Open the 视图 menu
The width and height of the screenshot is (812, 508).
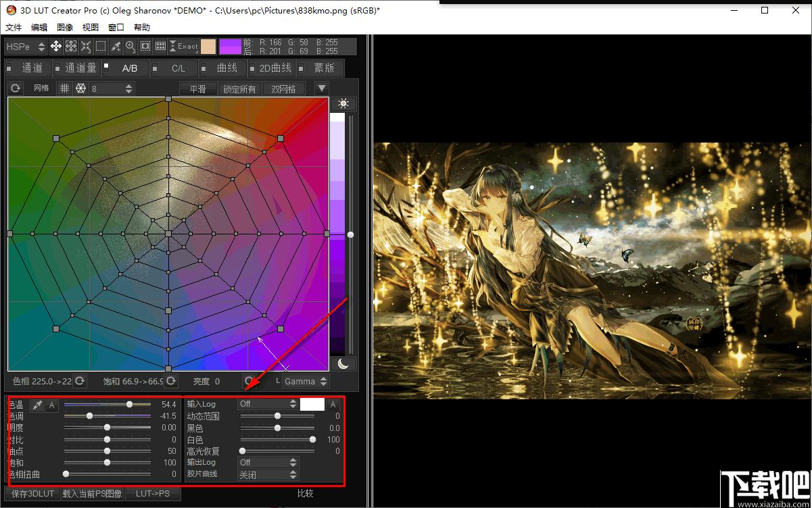click(91, 27)
